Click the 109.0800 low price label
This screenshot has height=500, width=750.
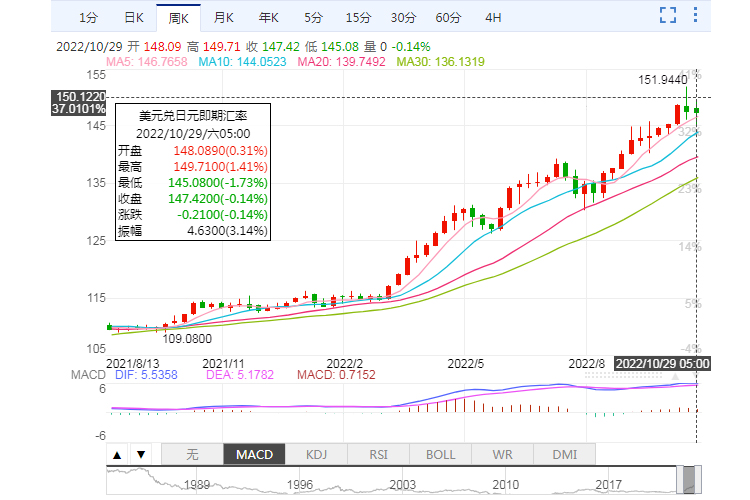[x=187, y=339]
